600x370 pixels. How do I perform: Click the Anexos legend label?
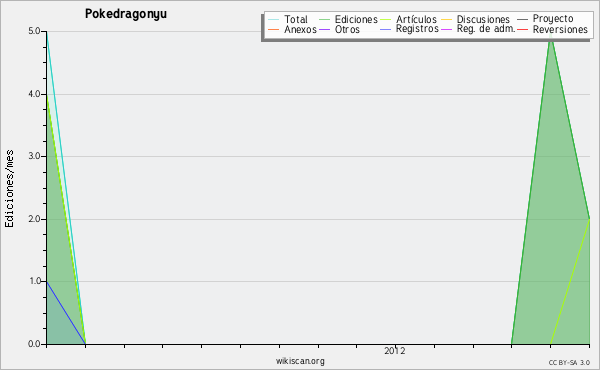(300, 30)
